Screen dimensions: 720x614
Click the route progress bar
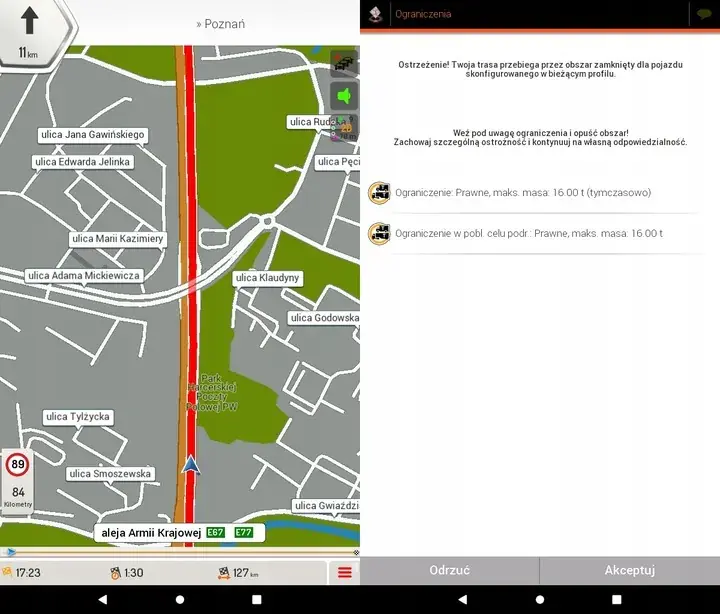[x=180, y=552]
